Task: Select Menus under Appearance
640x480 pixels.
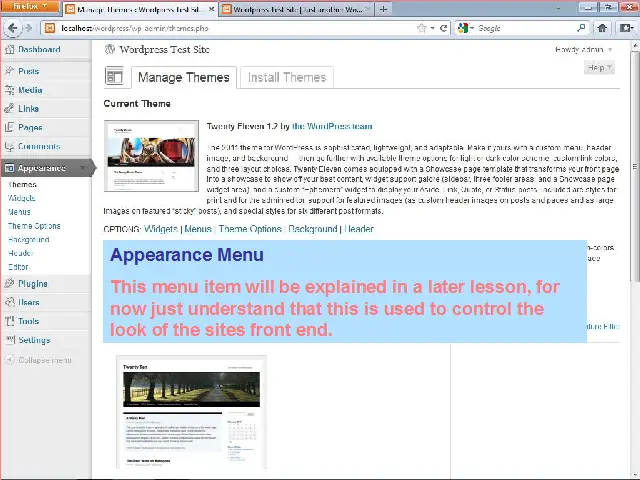Action: [x=19, y=212]
